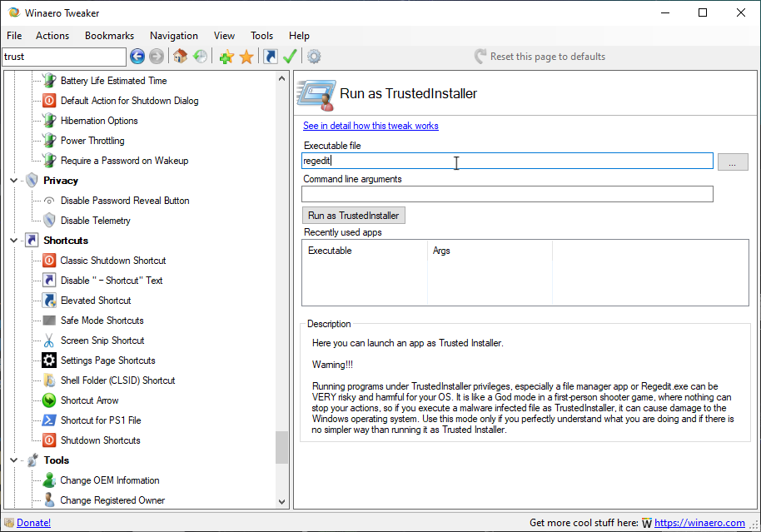Click the scissors icon for Screen Snip Shortcut
This screenshot has width=761, height=532.
[49, 341]
